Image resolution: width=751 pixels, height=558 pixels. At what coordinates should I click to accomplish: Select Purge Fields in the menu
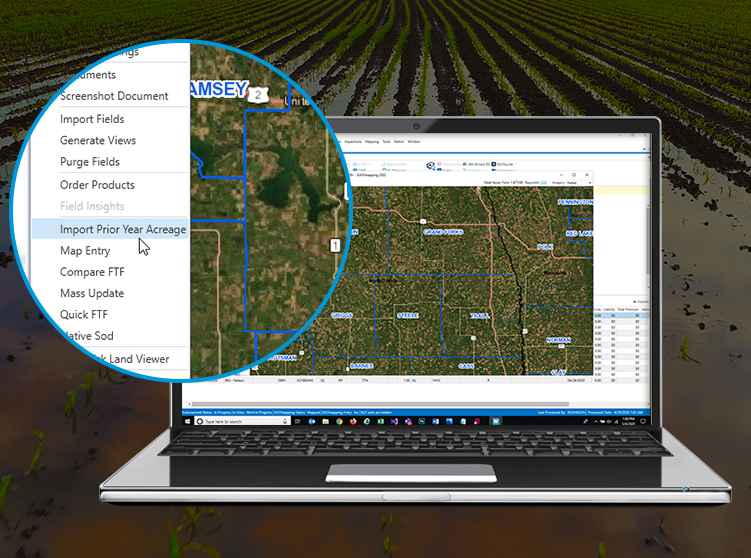pyautogui.click(x=90, y=162)
